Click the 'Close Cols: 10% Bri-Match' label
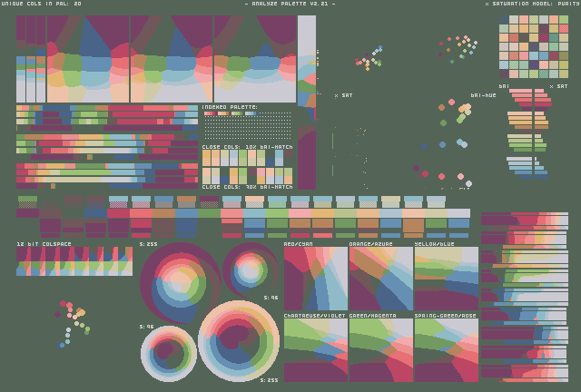The height and width of the screenshot is (392, 581). [247, 146]
